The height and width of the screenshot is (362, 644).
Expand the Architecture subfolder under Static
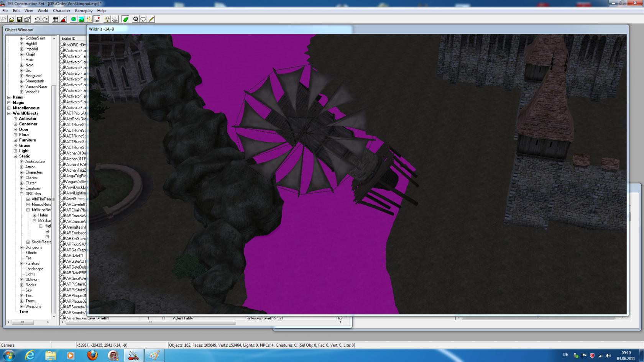[x=22, y=162]
